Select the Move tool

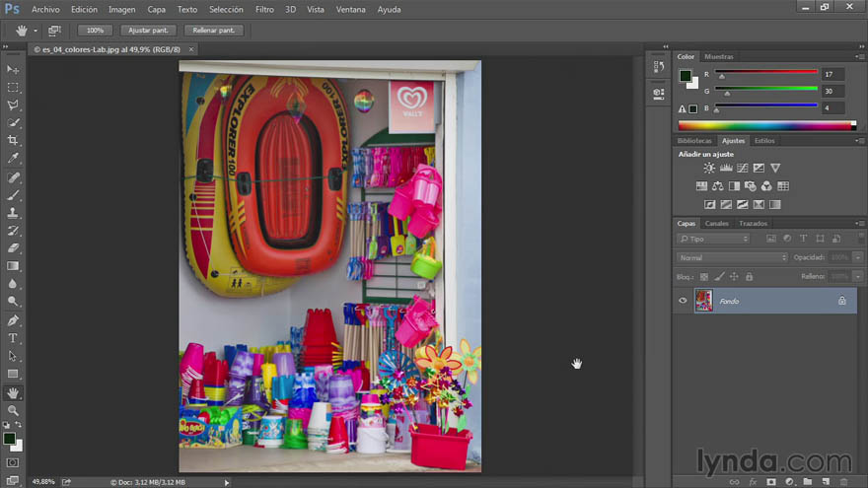tap(13, 70)
